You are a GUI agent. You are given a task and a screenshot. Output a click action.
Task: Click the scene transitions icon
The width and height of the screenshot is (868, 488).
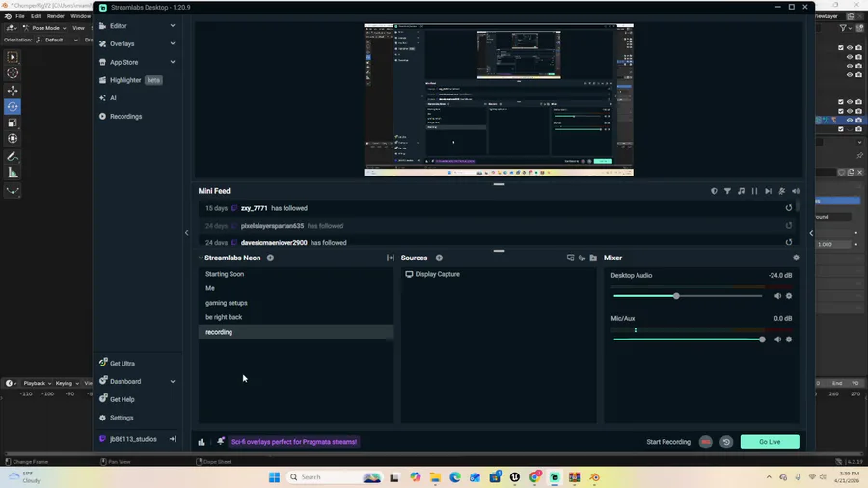coord(391,258)
